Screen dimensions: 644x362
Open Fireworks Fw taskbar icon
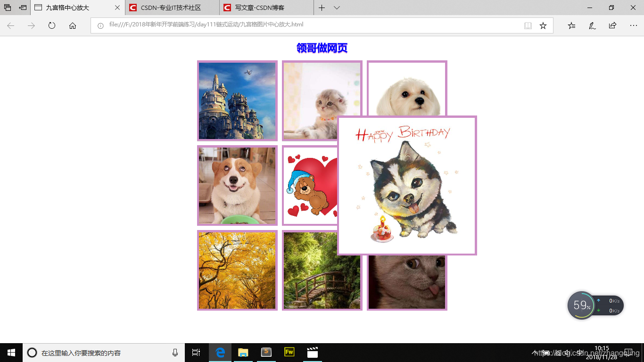[x=289, y=353]
